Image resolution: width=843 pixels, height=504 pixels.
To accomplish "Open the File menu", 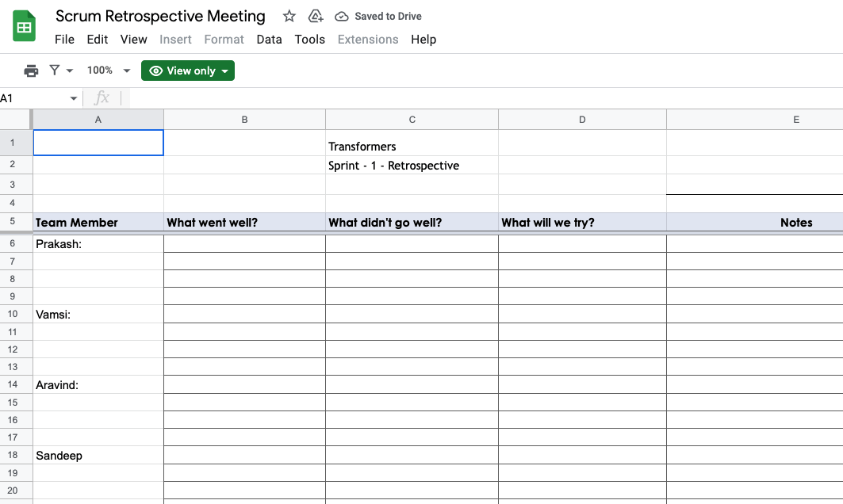I will click(x=64, y=40).
